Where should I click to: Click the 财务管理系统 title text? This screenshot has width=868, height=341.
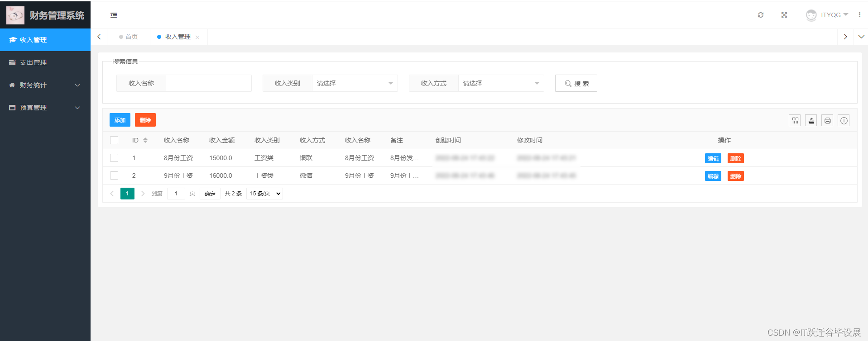[x=57, y=15]
